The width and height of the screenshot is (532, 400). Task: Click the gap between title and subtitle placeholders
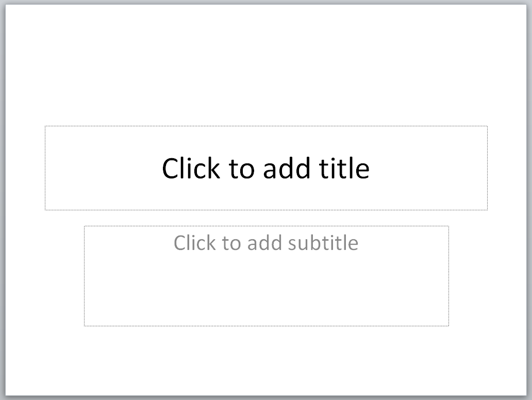[x=265, y=218]
